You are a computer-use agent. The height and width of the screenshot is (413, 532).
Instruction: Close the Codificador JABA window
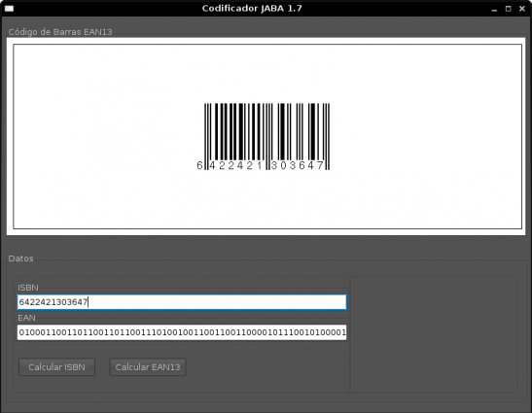(522, 9)
